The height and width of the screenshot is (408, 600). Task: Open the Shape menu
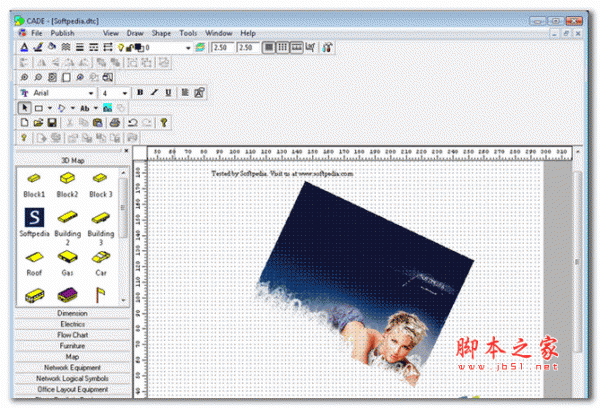click(x=161, y=33)
